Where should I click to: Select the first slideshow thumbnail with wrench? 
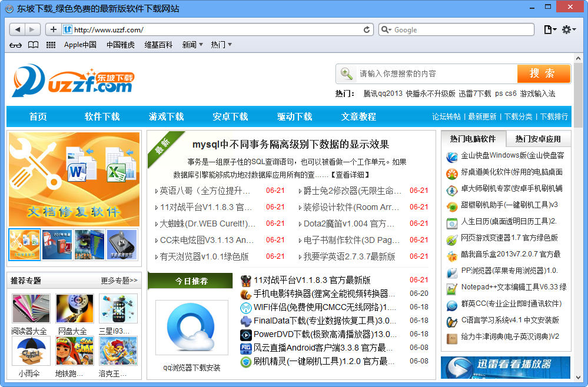pos(25,245)
